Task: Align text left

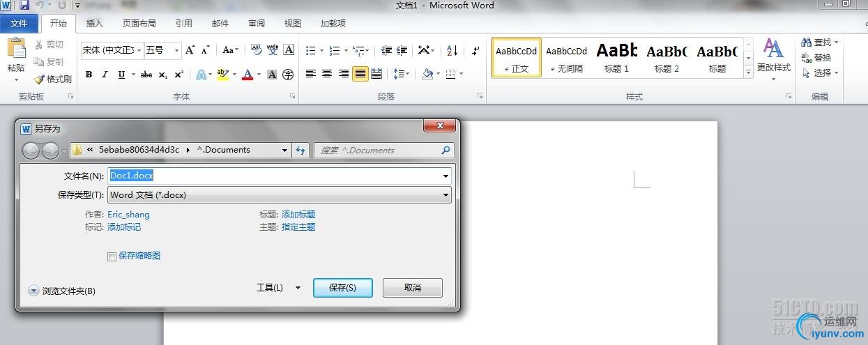Action: click(x=311, y=74)
